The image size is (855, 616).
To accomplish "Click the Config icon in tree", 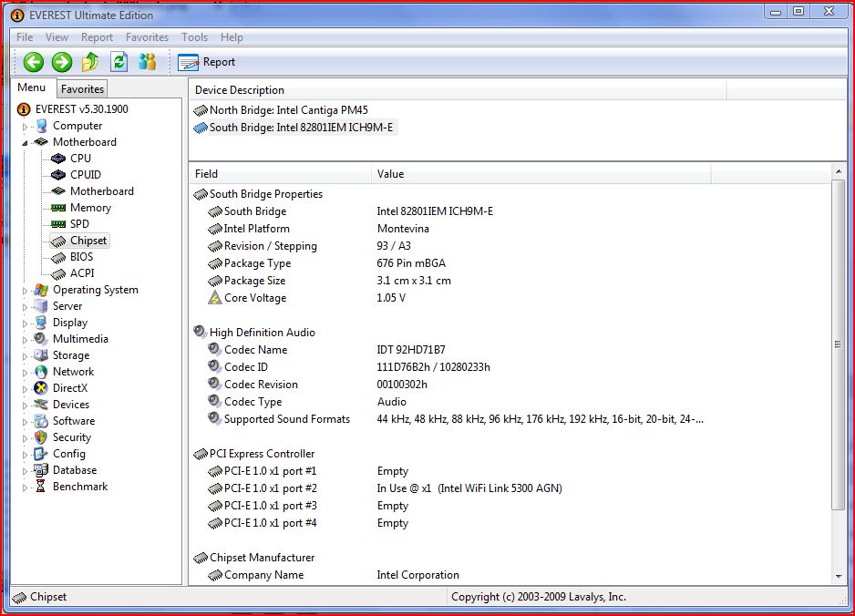I will pos(41,454).
